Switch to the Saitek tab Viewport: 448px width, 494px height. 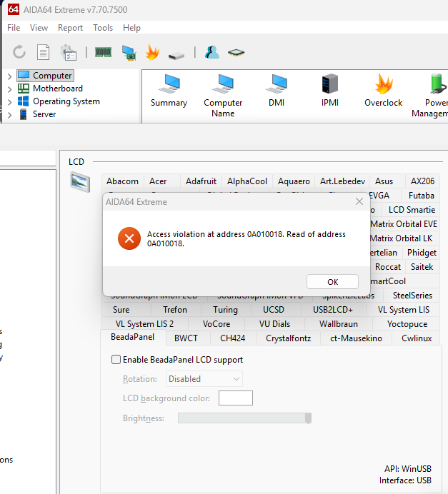(x=422, y=267)
